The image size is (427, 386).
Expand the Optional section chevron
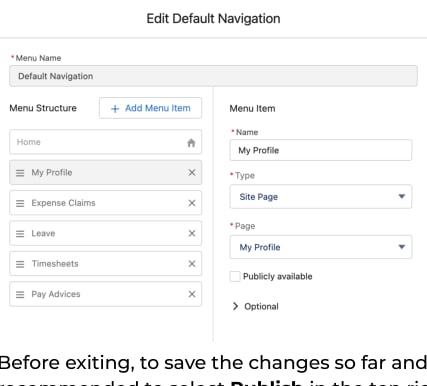coord(235,306)
